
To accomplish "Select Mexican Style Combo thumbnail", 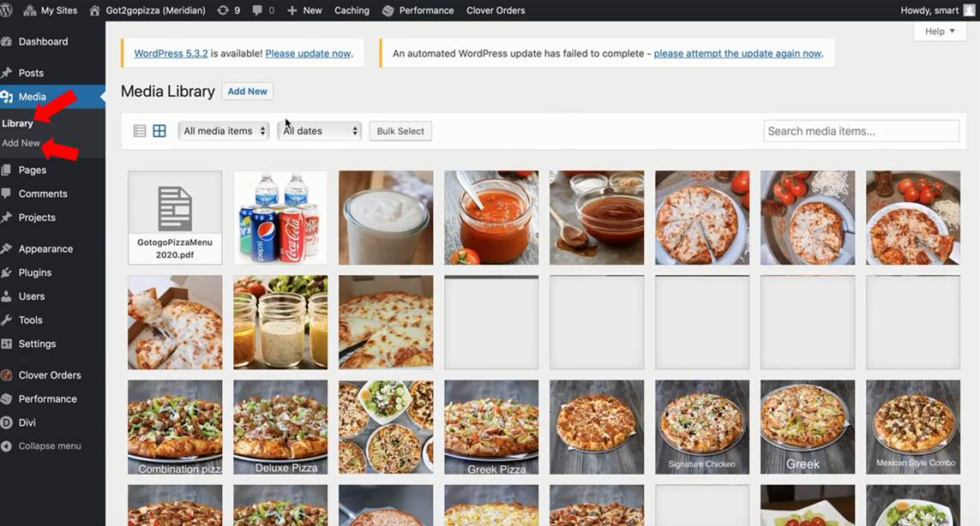I will coord(913,427).
